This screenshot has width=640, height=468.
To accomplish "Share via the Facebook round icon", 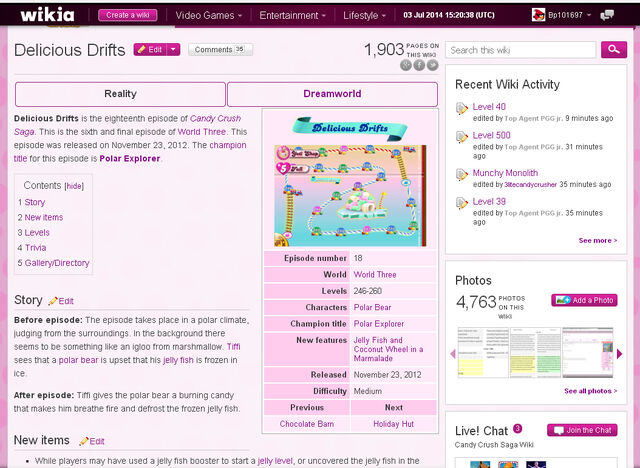I will tap(419, 65).
